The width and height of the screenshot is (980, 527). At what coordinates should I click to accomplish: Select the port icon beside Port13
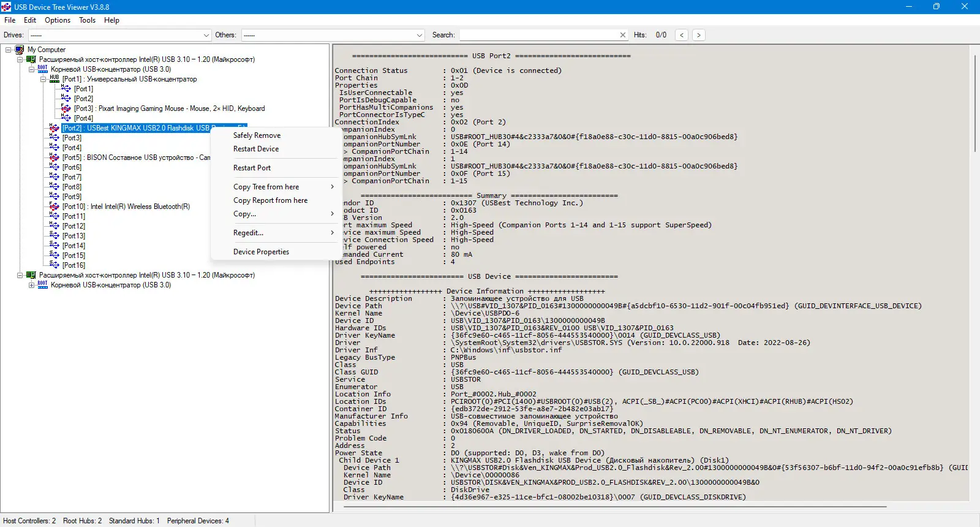pos(55,236)
